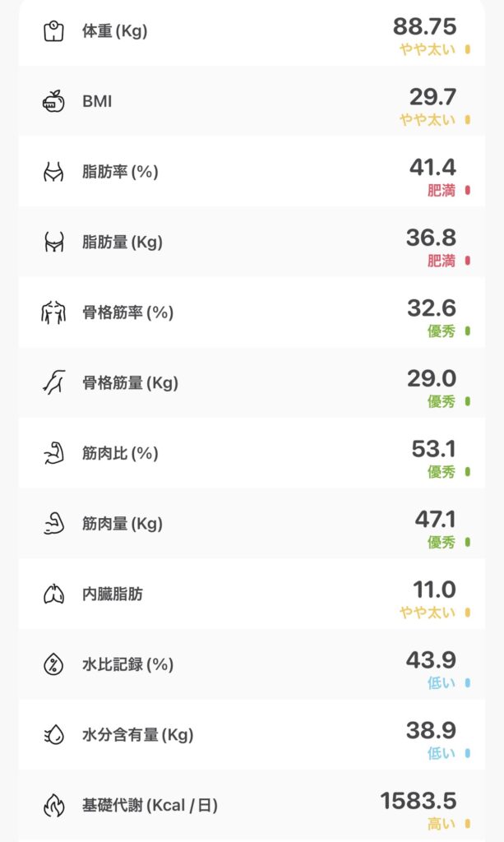
Task: Tap the red 肥満 status under 41.4
Action: [441, 191]
